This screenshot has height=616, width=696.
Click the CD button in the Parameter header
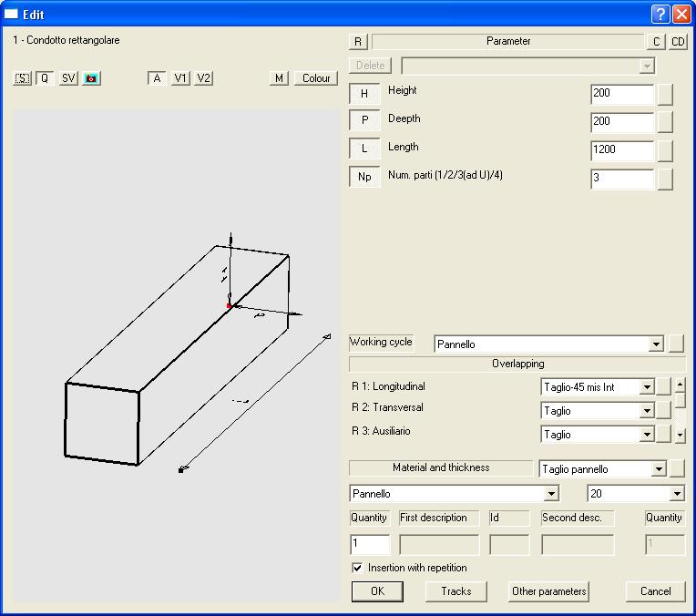point(679,42)
